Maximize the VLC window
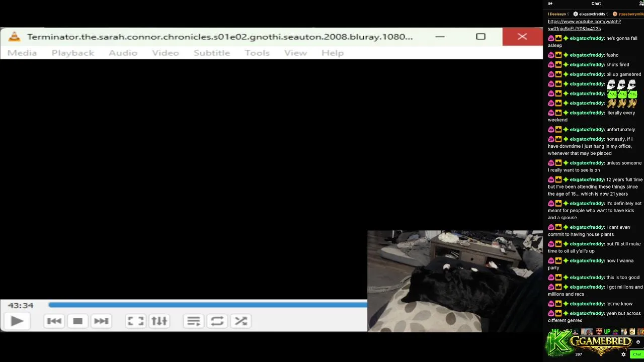The height and width of the screenshot is (362, 644). click(x=480, y=37)
